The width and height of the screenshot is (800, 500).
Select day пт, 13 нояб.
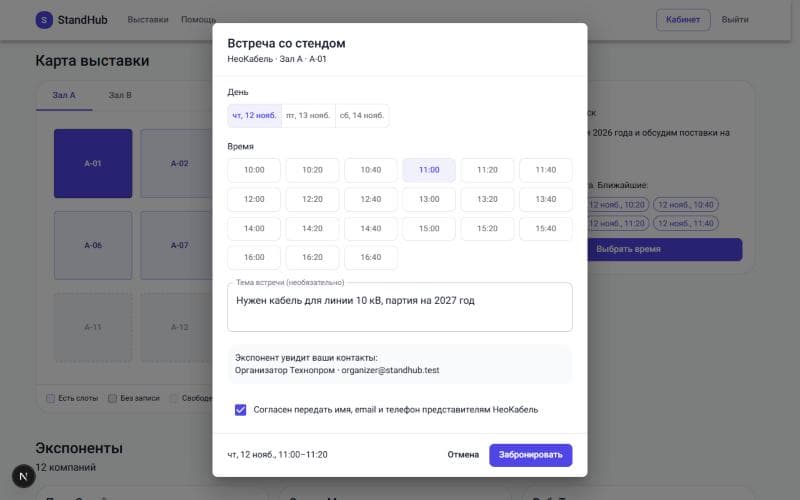tap(308, 116)
